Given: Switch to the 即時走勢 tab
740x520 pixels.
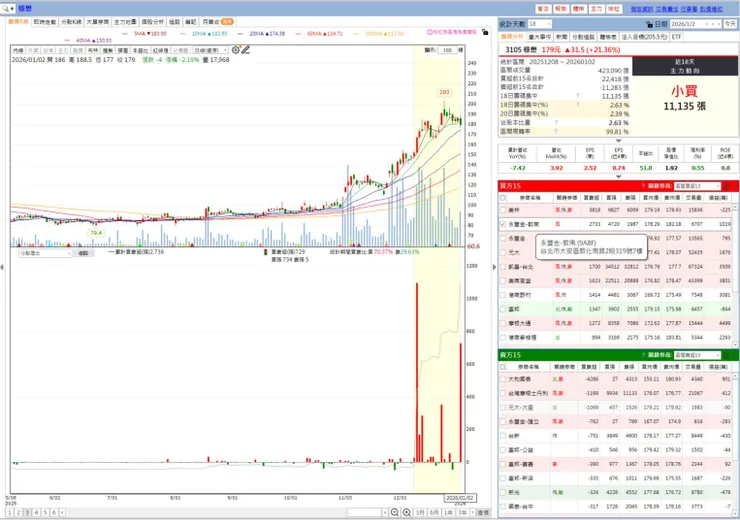Looking at the screenshot, I should 45,22.
